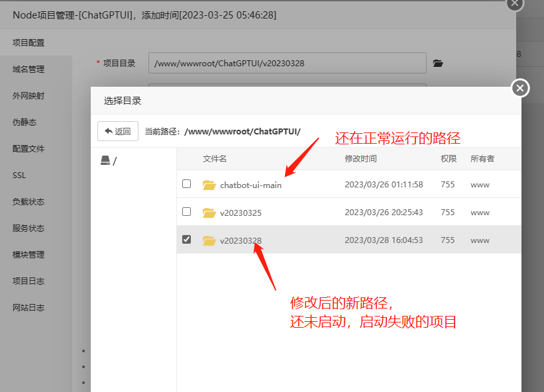Click the date 2023/03/26 01:11:58
The height and width of the screenshot is (392, 544).
coord(384,184)
